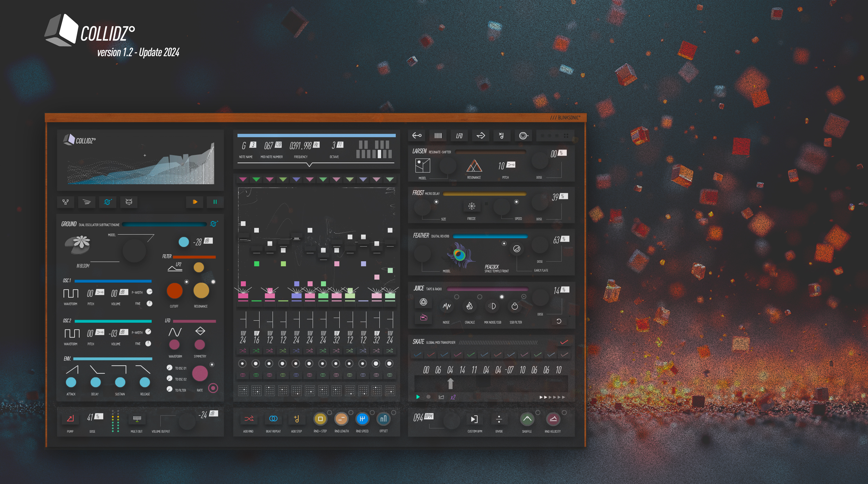The image size is (868, 484).
Task: Change the Larsen model picture selector
Action: 423,166
